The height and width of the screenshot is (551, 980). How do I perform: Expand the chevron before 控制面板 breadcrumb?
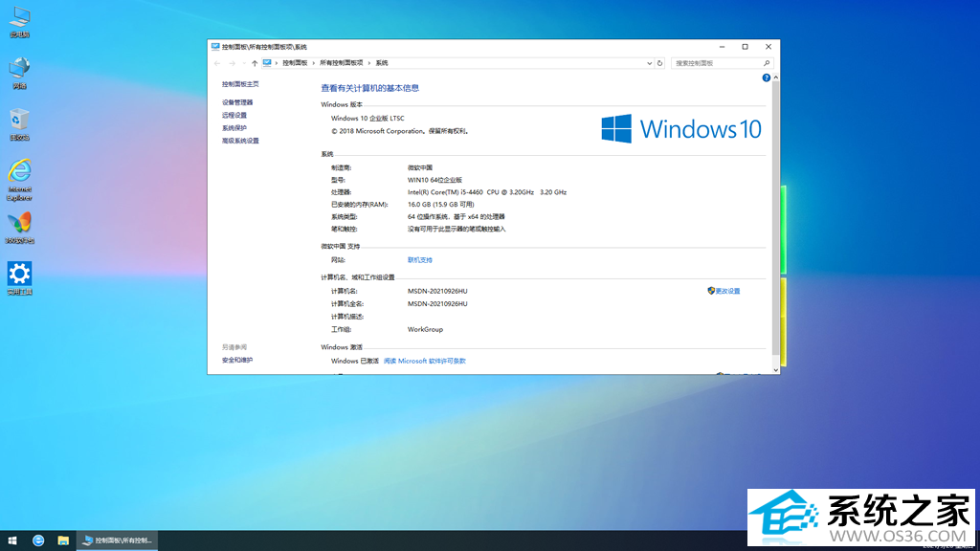(x=277, y=63)
